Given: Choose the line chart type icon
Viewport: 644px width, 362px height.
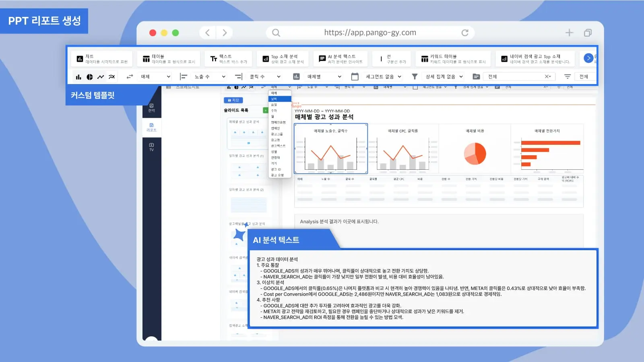Looking at the screenshot, I should pos(101,77).
